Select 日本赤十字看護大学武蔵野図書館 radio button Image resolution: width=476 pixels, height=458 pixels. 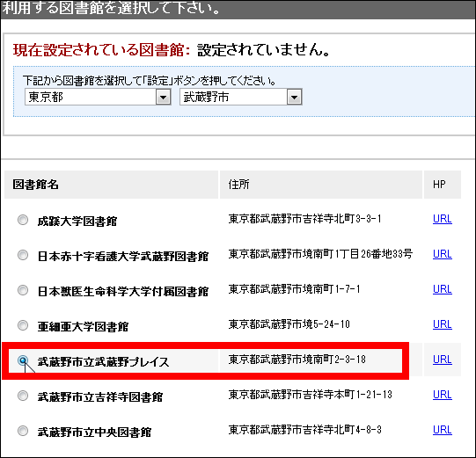coord(23,255)
